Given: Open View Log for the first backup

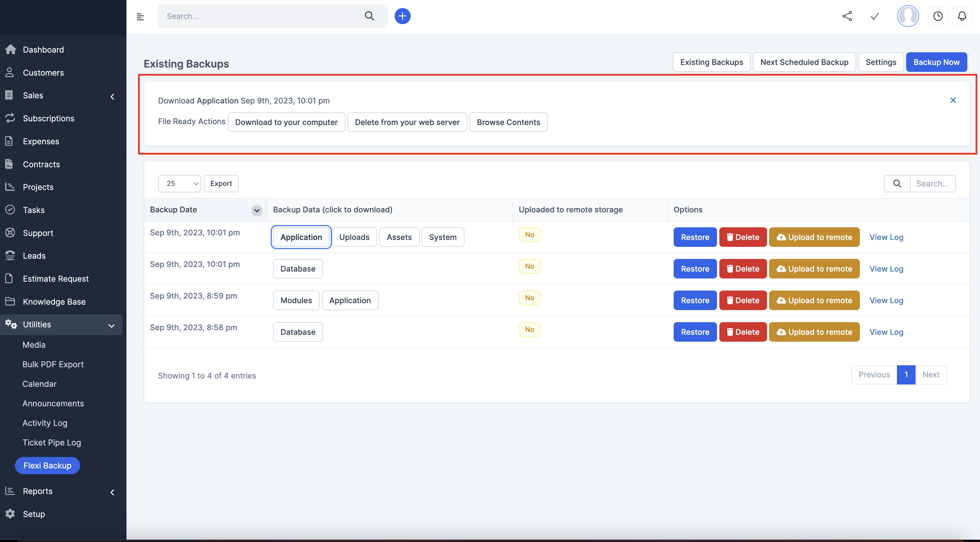Looking at the screenshot, I should tap(886, 237).
